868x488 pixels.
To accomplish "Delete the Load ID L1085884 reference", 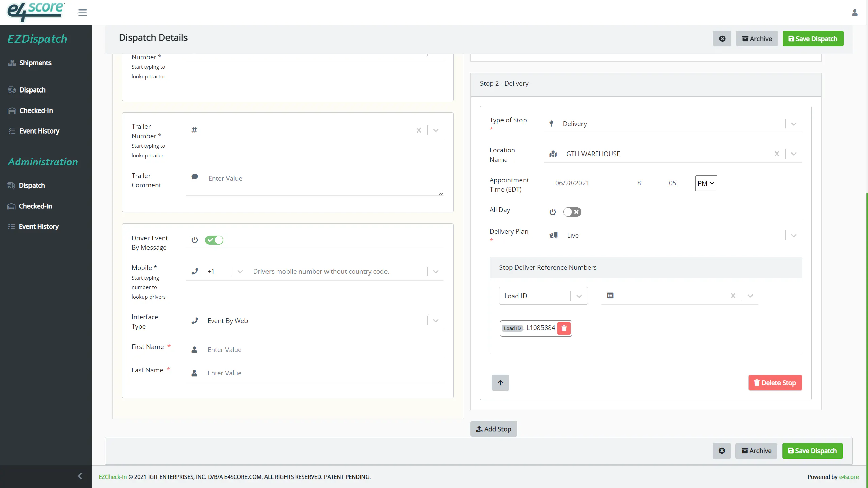I will 564,328.
